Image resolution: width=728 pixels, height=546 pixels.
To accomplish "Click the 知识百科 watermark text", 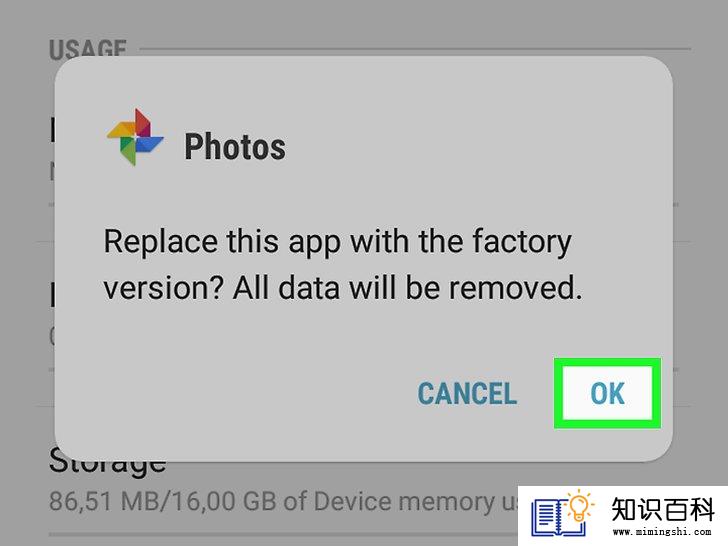I will click(662, 510).
